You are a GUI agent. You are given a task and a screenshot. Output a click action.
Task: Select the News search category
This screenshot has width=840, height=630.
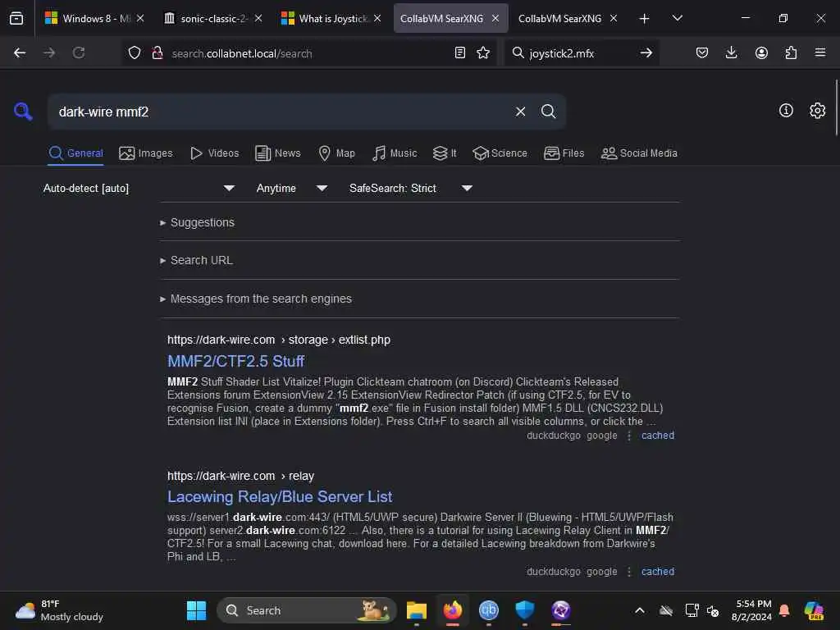278,153
